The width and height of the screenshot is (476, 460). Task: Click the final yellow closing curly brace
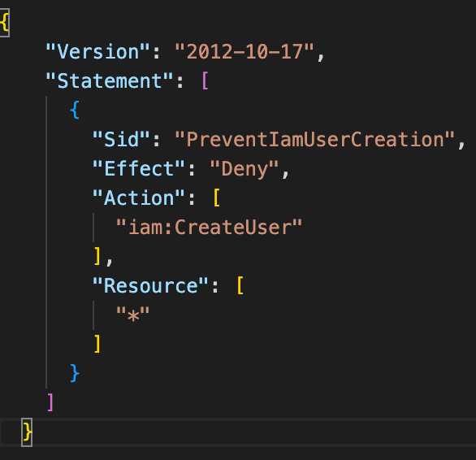(x=27, y=432)
